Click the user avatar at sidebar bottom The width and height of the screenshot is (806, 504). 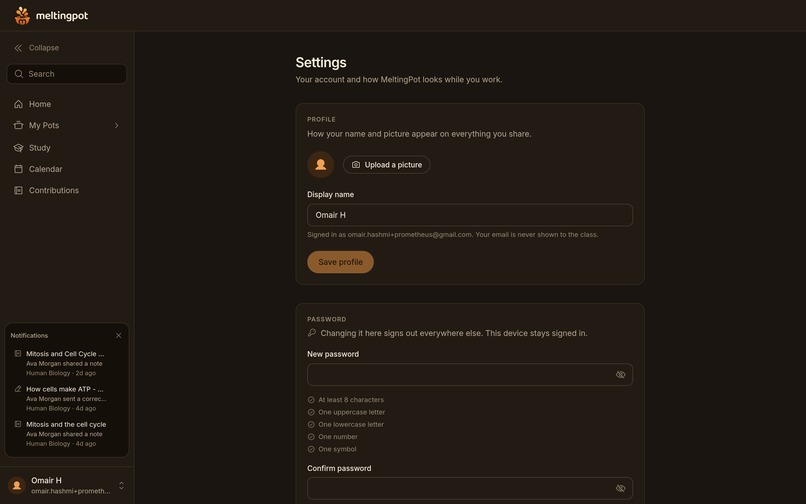coord(16,485)
